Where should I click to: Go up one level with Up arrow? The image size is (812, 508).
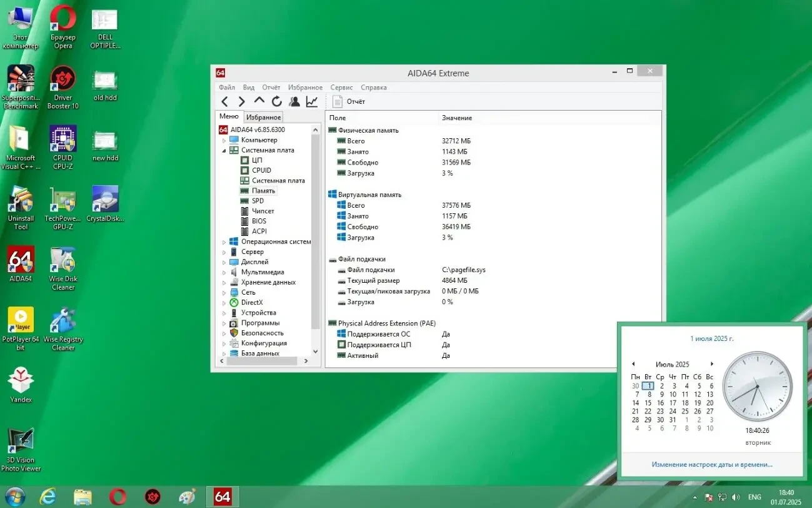259,101
